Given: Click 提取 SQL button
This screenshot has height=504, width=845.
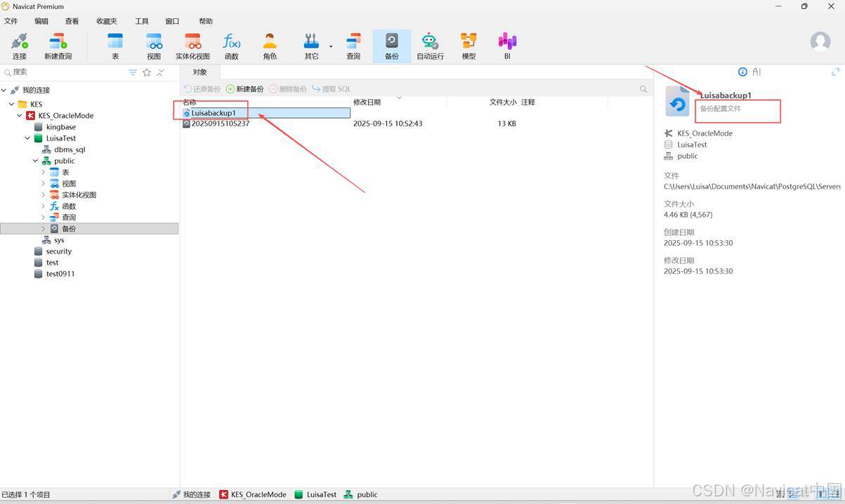Looking at the screenshot, I should (332, 89).
